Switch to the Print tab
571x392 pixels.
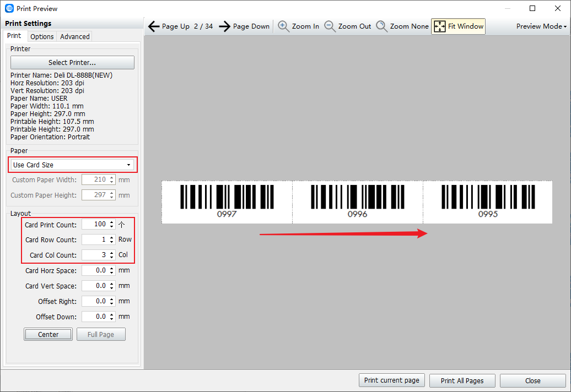(14, 36)
